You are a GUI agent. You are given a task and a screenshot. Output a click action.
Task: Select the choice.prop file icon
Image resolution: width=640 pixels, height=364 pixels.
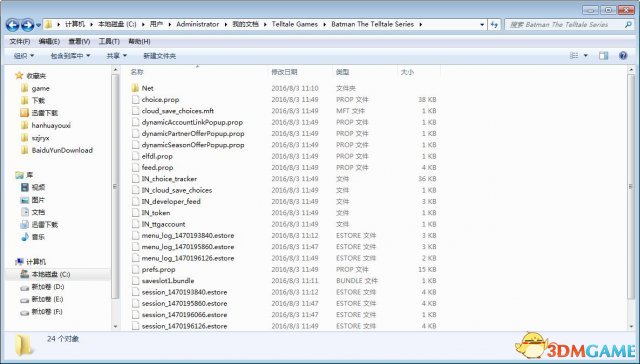click(136, 99)
